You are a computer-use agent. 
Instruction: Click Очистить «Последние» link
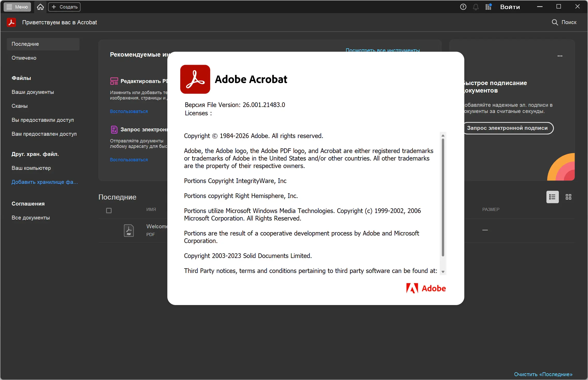[x=543, y=374]
